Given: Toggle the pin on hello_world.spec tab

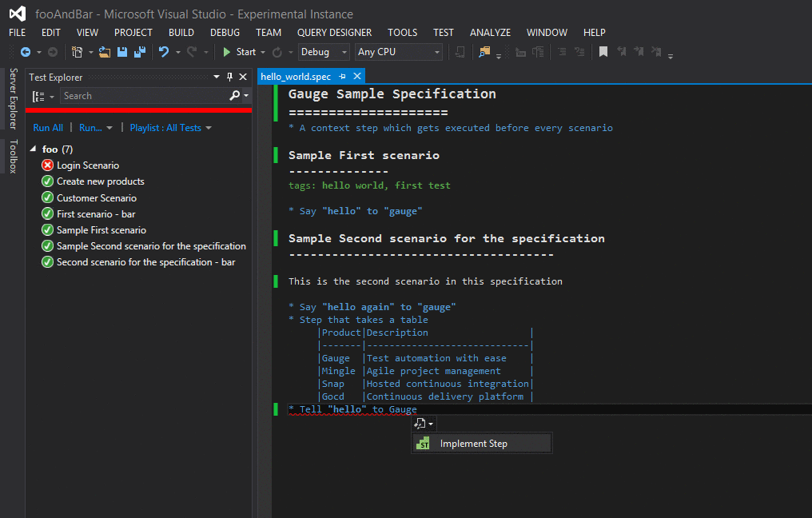Looking at the screenshot, I should click(343, 77).
